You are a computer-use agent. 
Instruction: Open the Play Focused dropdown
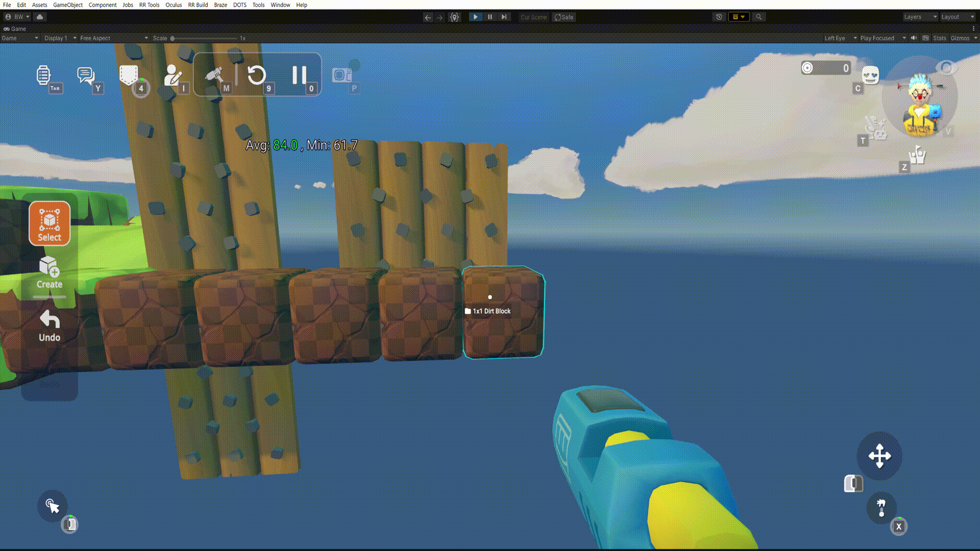tap(883, 38)
